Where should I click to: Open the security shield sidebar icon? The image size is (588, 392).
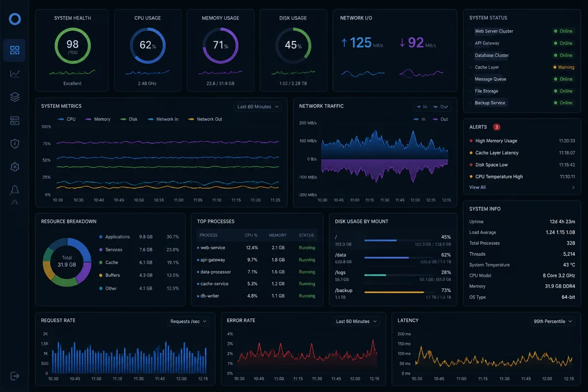tap(15, 144)
